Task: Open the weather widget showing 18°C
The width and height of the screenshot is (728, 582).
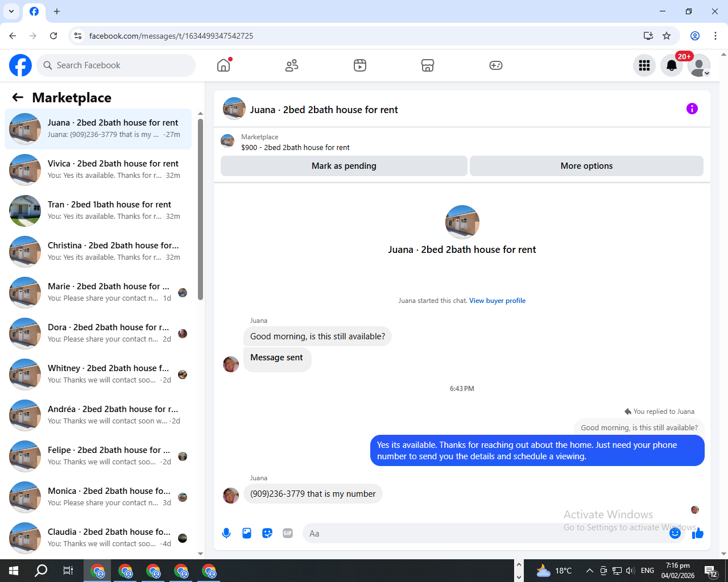Action: point(554,571)
